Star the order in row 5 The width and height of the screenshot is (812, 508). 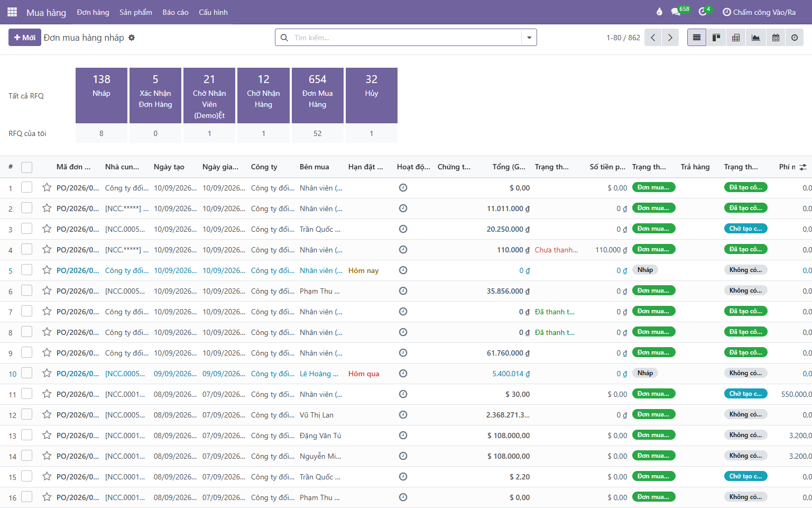point(47,270)
